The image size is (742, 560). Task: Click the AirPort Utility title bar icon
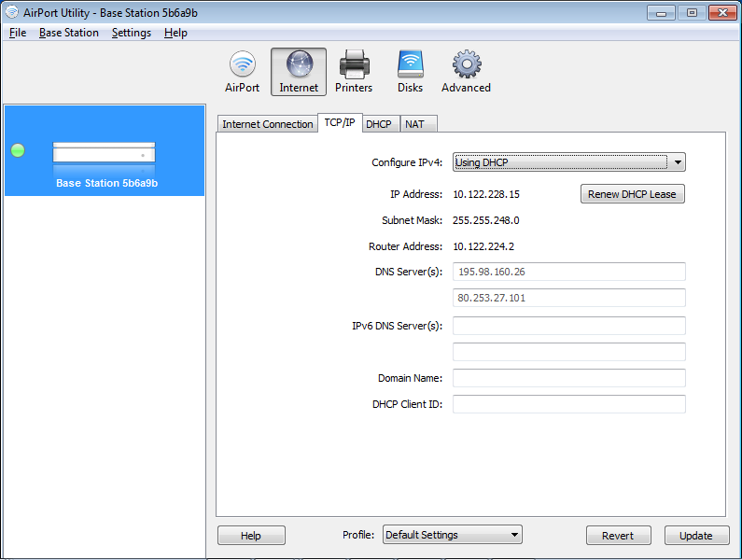12,12
